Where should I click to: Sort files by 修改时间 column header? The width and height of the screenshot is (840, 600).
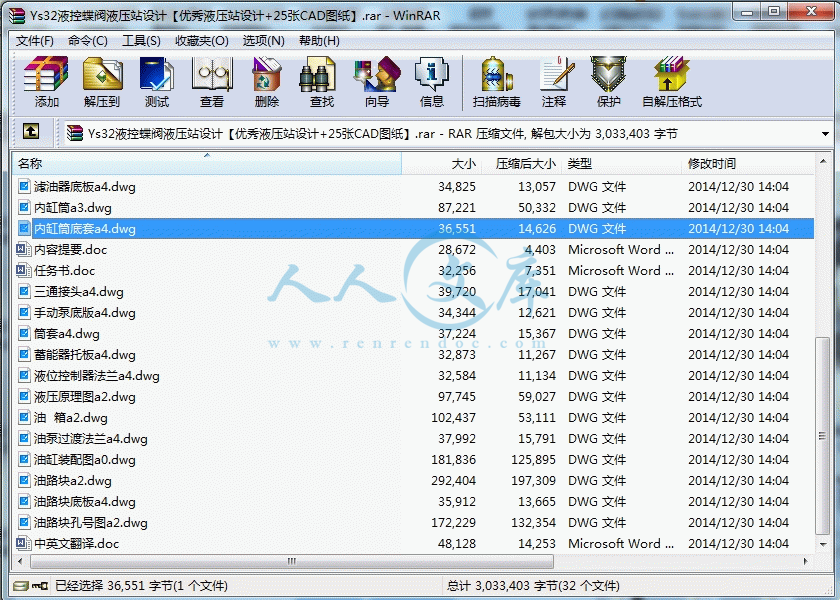(747, 163)
